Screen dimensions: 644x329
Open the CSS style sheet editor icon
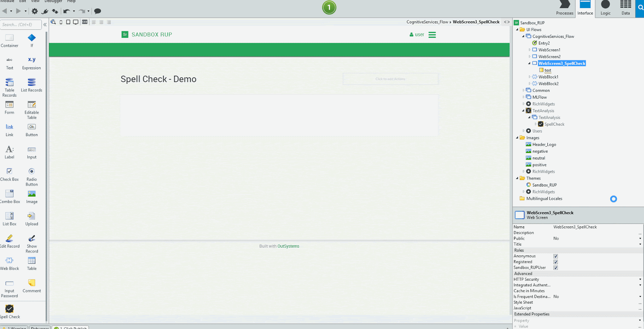(x=85, y=22)
